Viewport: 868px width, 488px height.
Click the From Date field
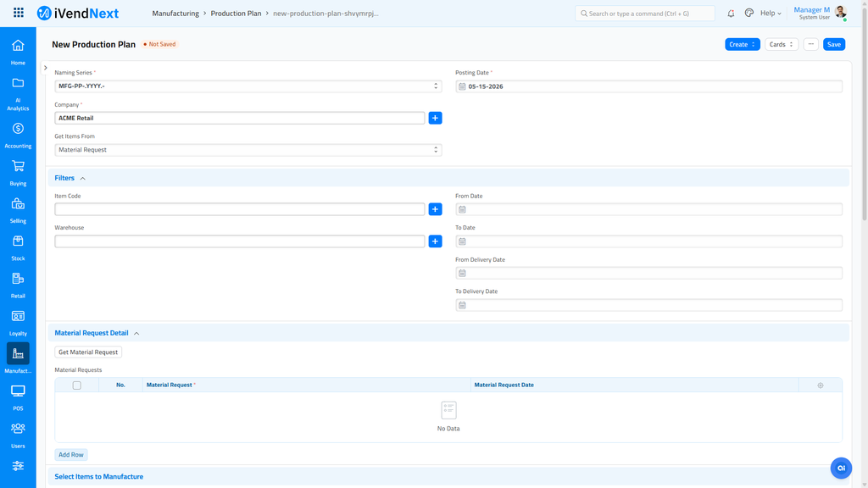pyautogui.click(x=648, y=209)
